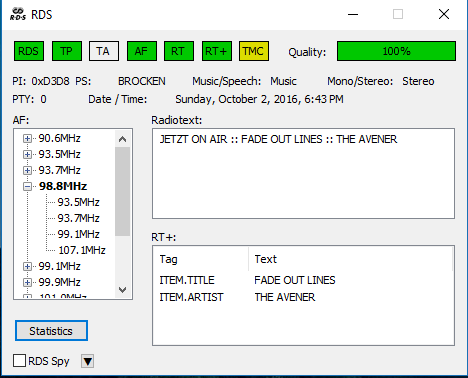Expand the 90.6MHz tree node
Viewport: 468px width, 378px height.
[x=27, y=138]
